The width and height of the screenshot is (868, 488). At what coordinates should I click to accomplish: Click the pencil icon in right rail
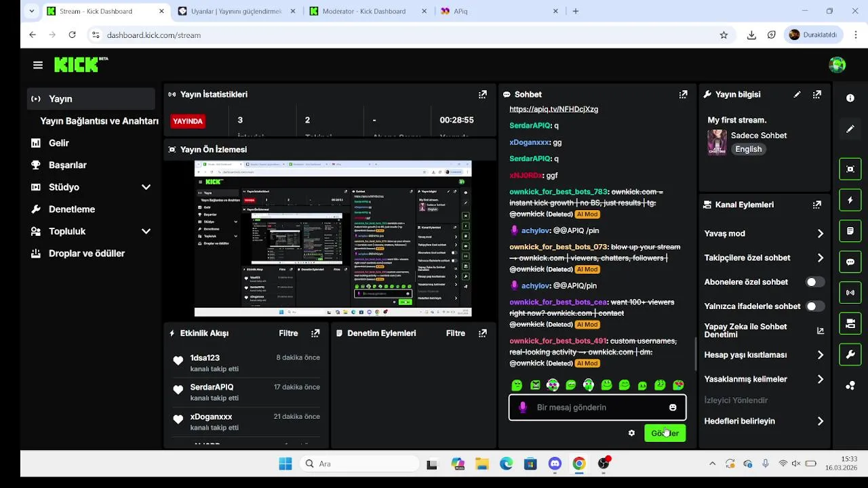point(850,129)
